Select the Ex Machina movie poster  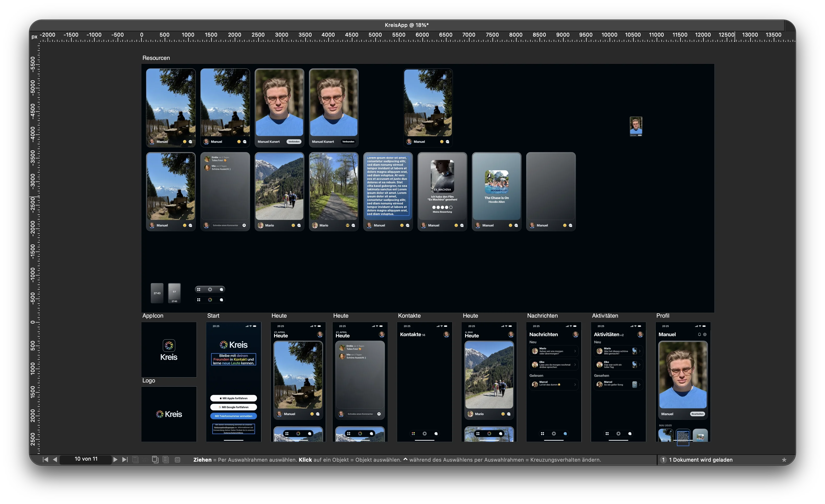(442, 176)
